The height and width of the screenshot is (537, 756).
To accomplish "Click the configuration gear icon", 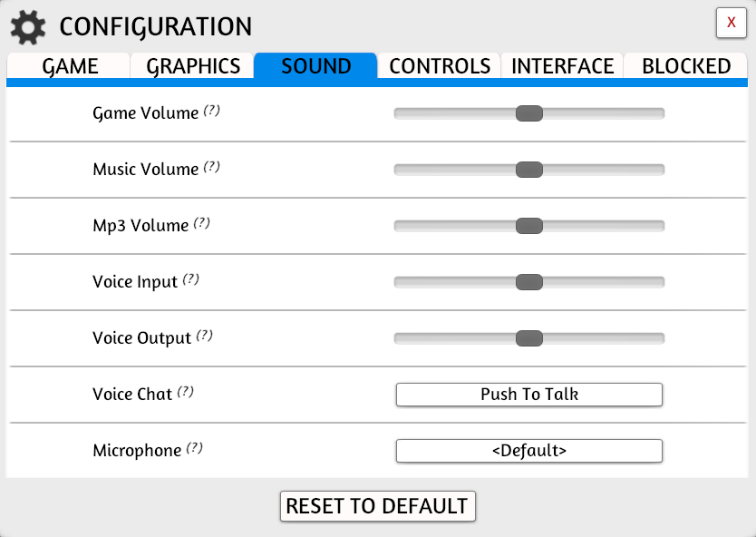I will click(27, 26).
